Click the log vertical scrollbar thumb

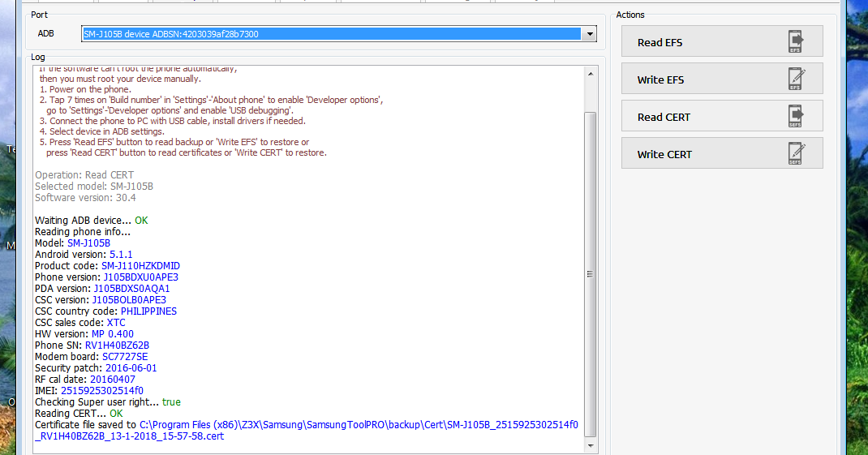[590, 274]
